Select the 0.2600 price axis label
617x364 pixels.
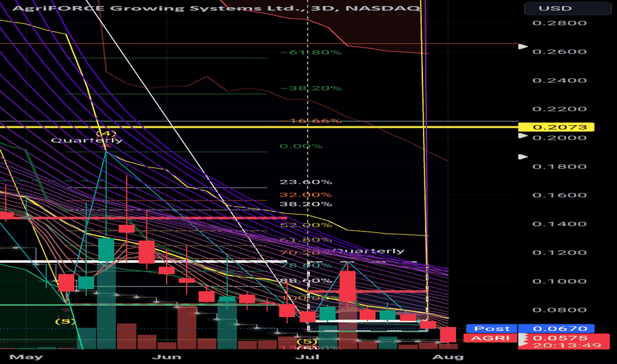[559, 52]
